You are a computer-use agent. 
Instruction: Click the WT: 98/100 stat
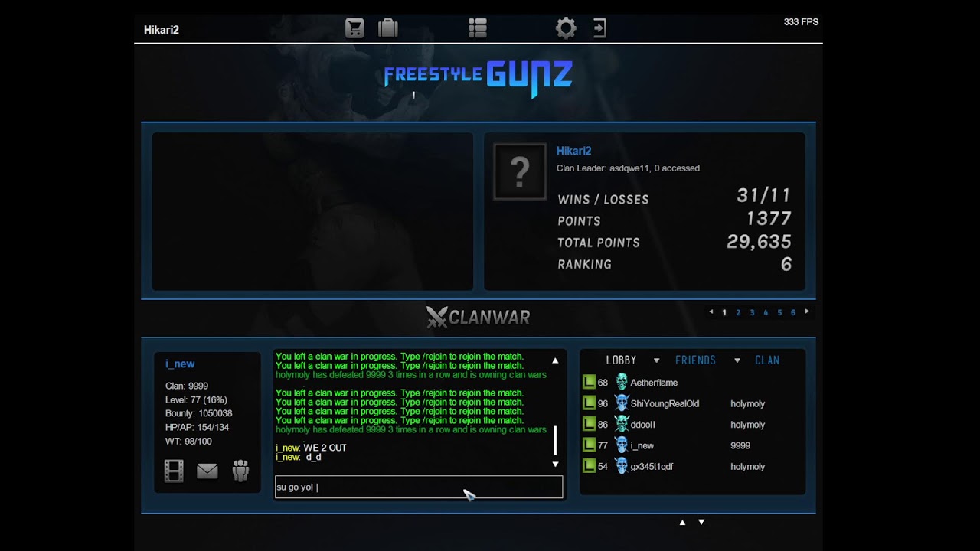tap(188, 442)
